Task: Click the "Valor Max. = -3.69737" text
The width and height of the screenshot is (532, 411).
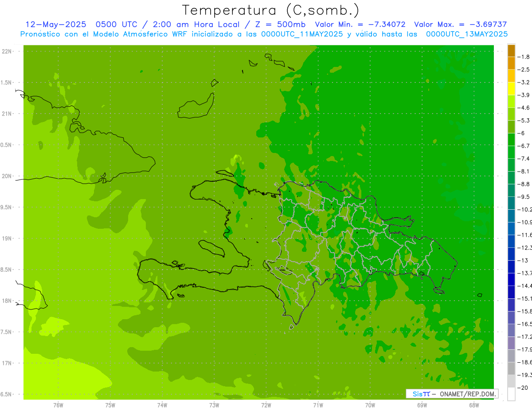Action: coord(461,24)
